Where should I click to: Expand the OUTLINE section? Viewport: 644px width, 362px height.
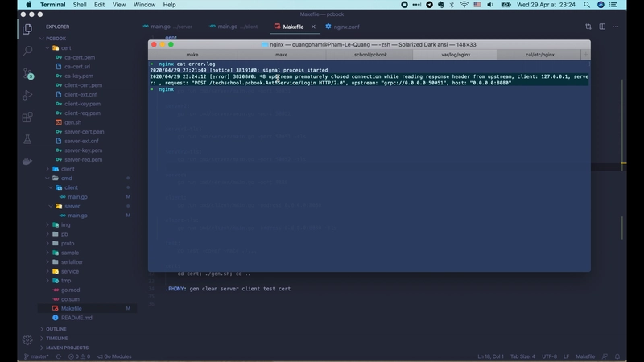(56, 329)
